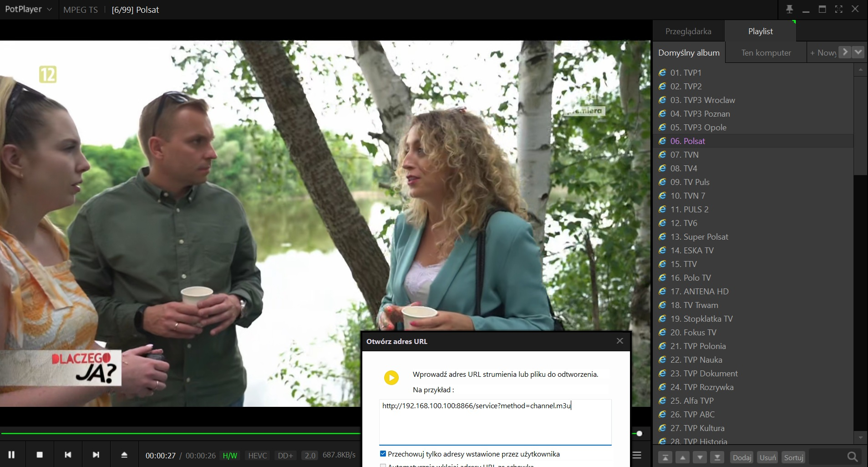Click the IE icon beside 16. Polo TV
Image resolution: width=868 pixels, height=467 pixels.
tap(663, 277)
